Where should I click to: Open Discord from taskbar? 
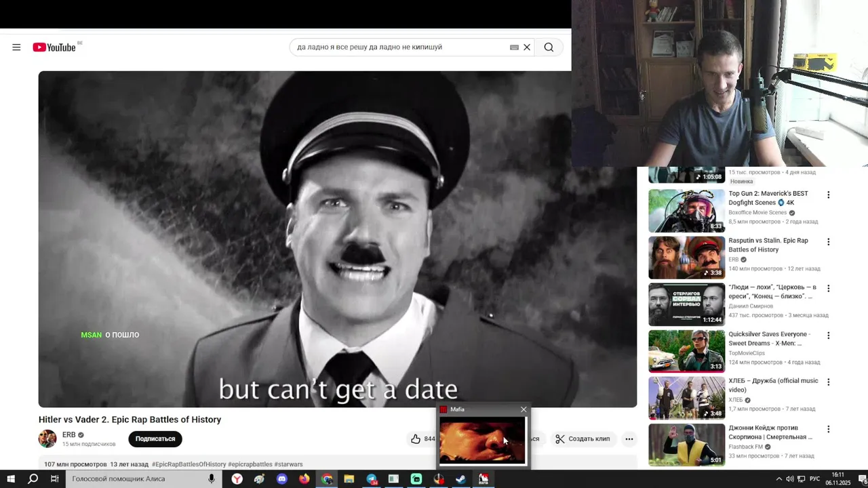pos(282,479)
